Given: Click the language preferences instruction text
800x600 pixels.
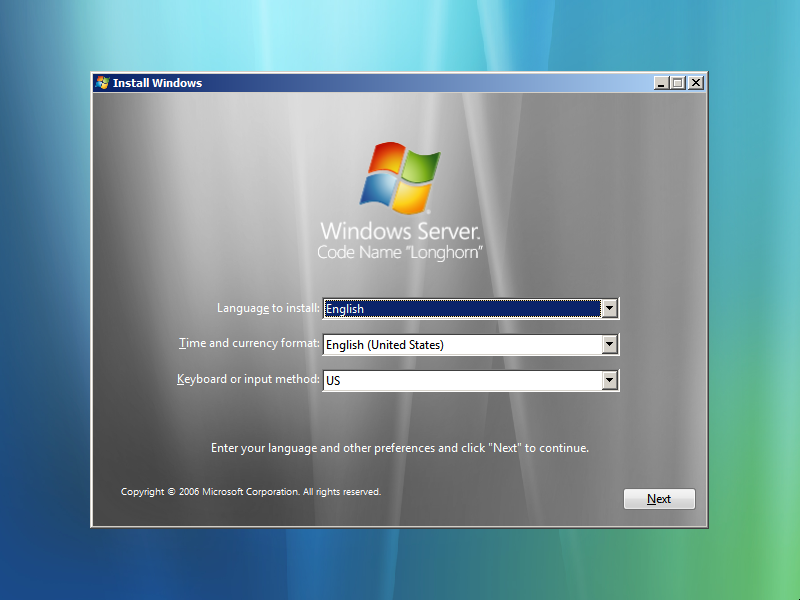Looking at the screenshot, I should click(x=400, y=448).
